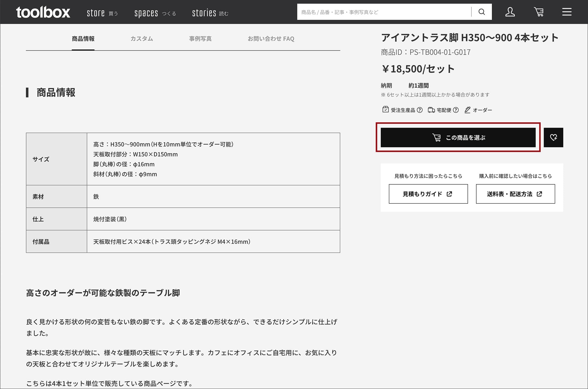Switch to the 事例写真 tab

point(200,39)
